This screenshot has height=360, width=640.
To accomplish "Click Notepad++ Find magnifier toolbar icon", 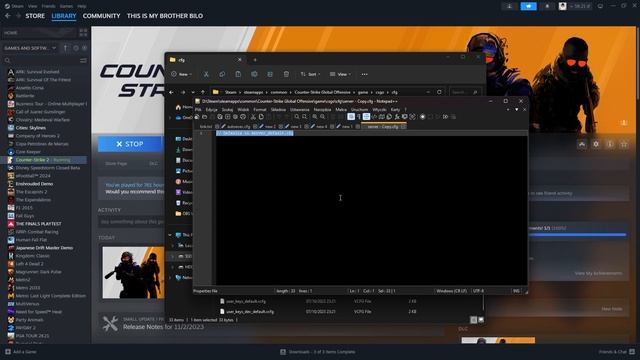I will [297, 117].
